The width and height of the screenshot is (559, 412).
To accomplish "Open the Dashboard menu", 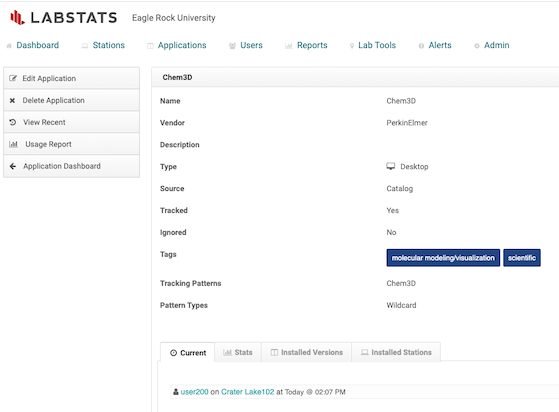I will point(37,45).
